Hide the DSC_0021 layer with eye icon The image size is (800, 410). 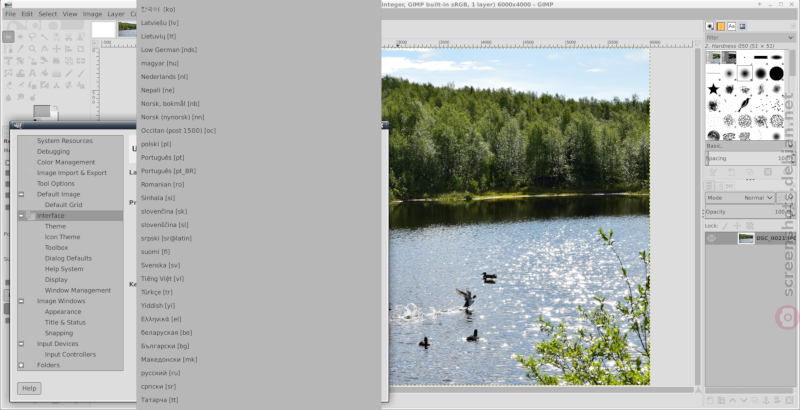(x=711, y=238)
